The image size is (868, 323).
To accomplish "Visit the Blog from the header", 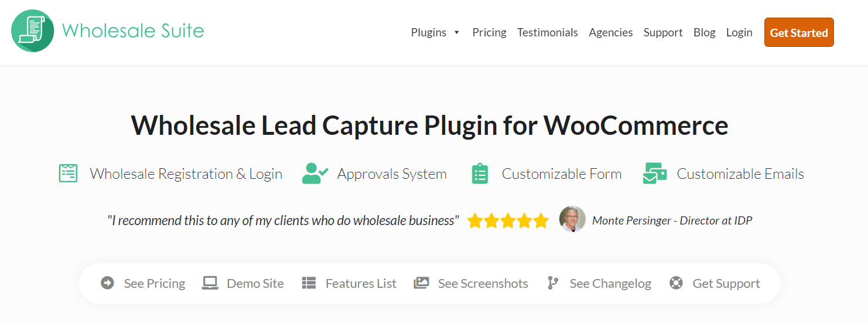I will click(704, 33).
